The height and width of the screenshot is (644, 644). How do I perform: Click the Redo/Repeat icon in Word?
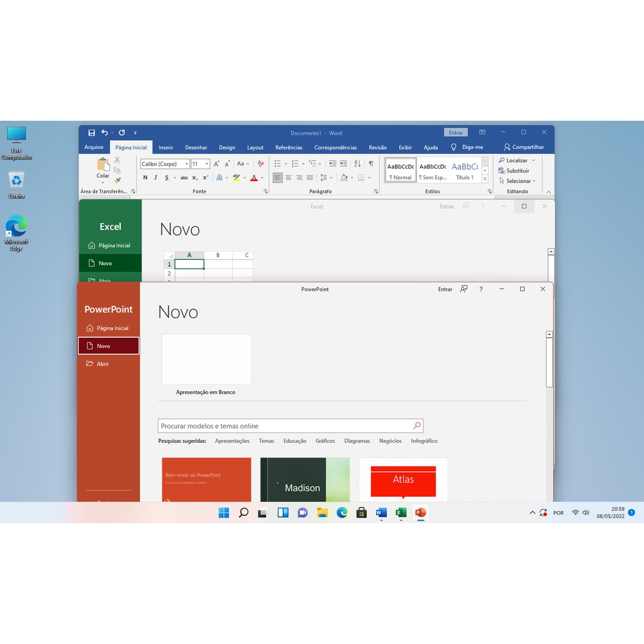(122, 132)
